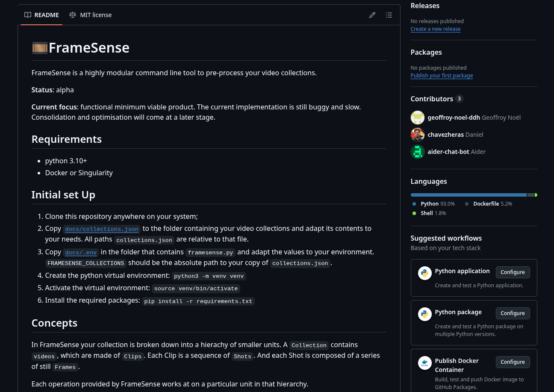Click the source venv/bin/activate code
554x392 pixels.
(196, 289)
